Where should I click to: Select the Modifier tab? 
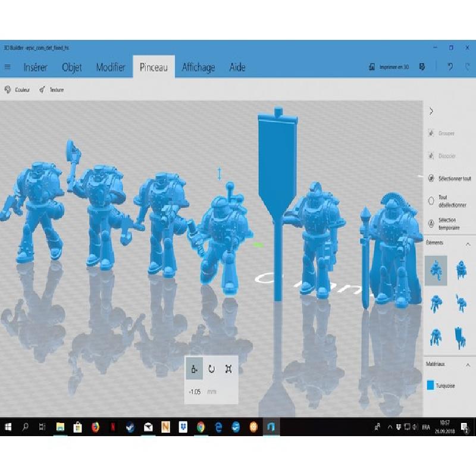tap(111, 67)
